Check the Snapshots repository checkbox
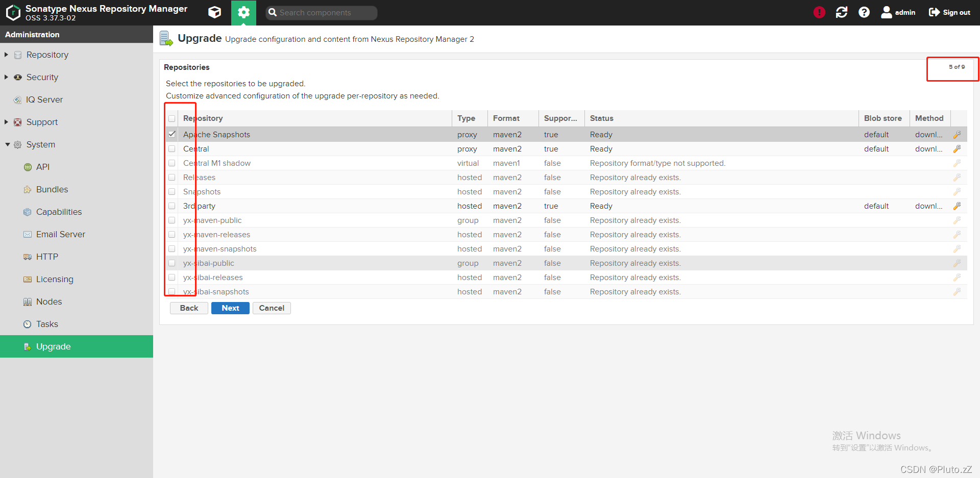This screenshot has height=478, width=980. 172,192
